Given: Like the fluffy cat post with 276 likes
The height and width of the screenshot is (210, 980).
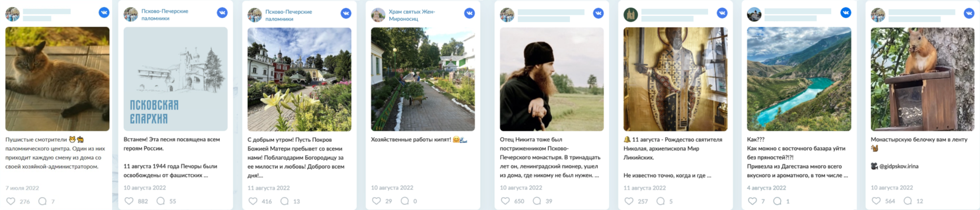Looking at the screenshot, I should pyautogui.click(x=10, y=201).
